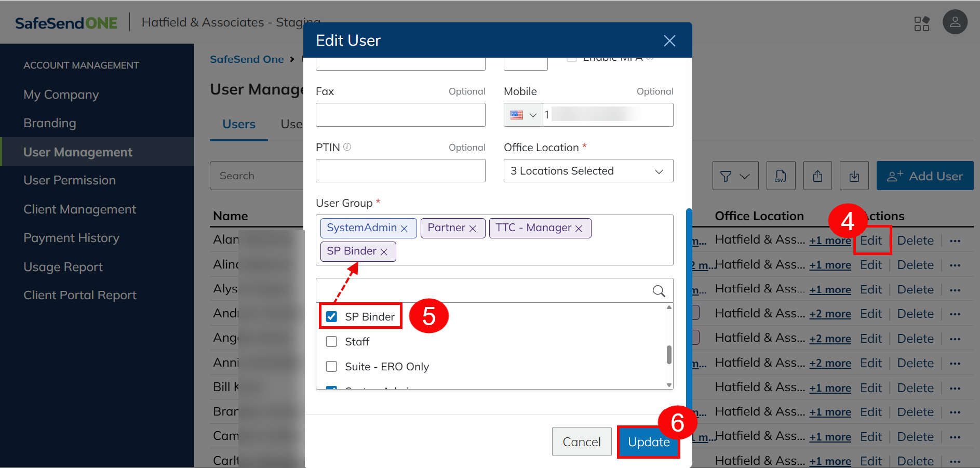Open the apps grid icon in header

point(922,23)
